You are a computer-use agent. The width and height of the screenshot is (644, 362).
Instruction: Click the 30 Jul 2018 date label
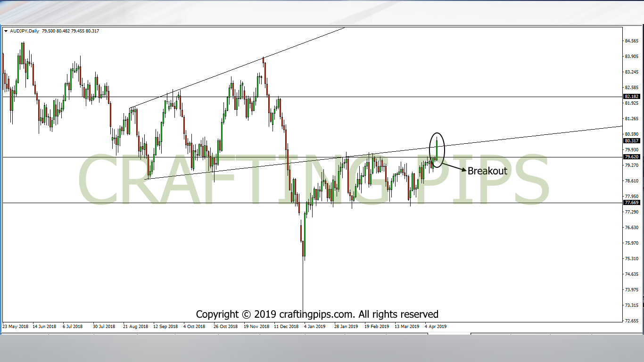coord(104,326)
